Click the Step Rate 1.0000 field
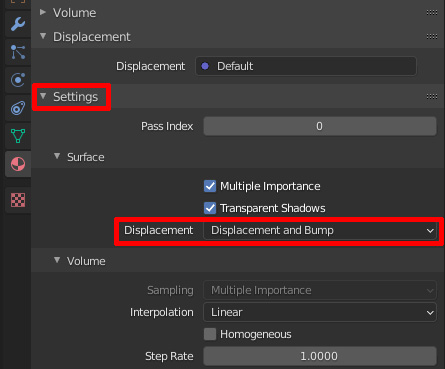Image resolution: width=445 pixels, height=369 pixels. click(x=320, y=356)
